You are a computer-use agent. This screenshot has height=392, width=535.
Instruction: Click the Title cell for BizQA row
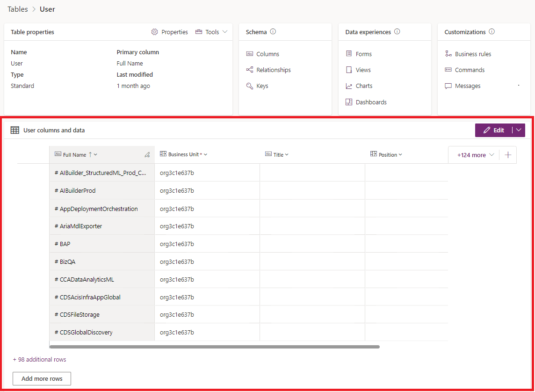point(312,261)
